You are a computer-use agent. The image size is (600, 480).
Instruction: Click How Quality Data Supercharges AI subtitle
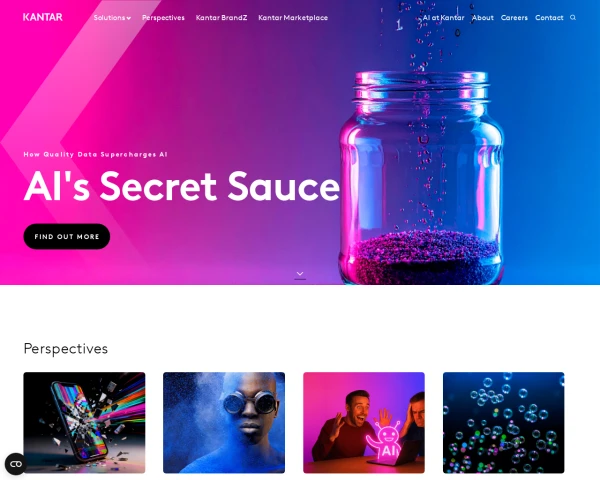96,155
